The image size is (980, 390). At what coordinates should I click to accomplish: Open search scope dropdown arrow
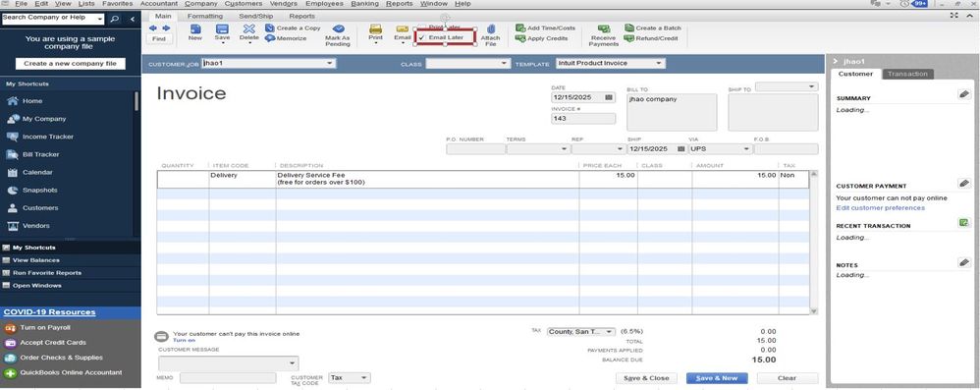coord(99,19)
